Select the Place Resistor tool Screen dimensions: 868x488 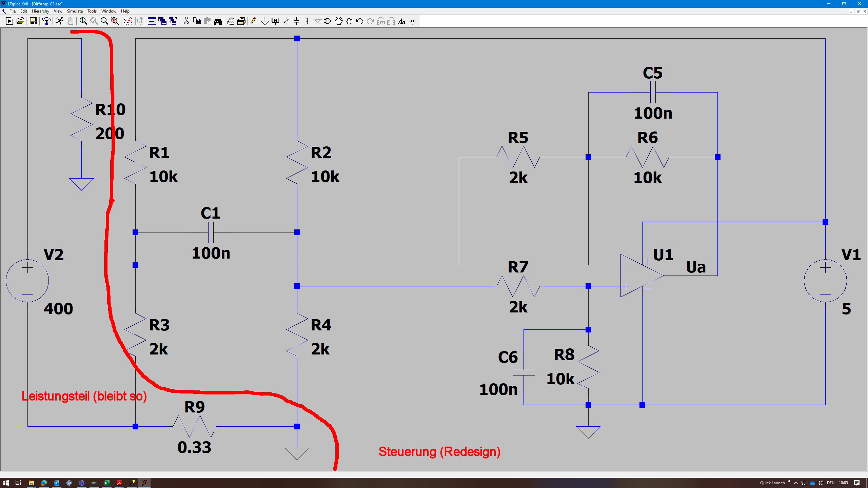(286, 21)
